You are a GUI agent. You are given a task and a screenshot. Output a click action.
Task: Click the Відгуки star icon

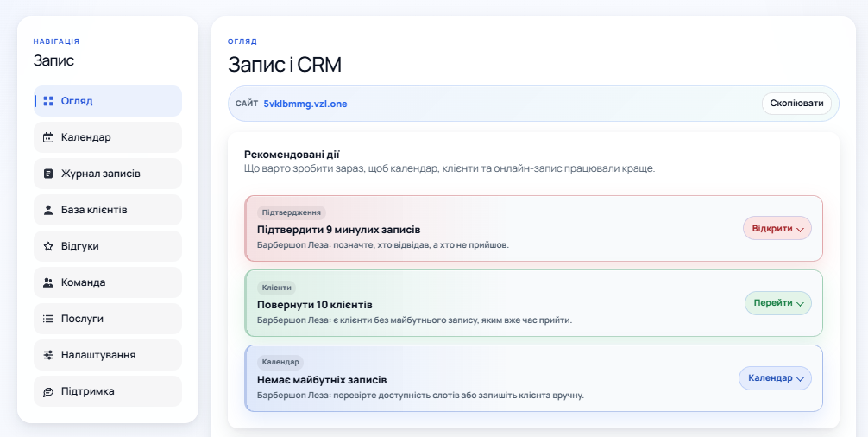pos(48,246)
